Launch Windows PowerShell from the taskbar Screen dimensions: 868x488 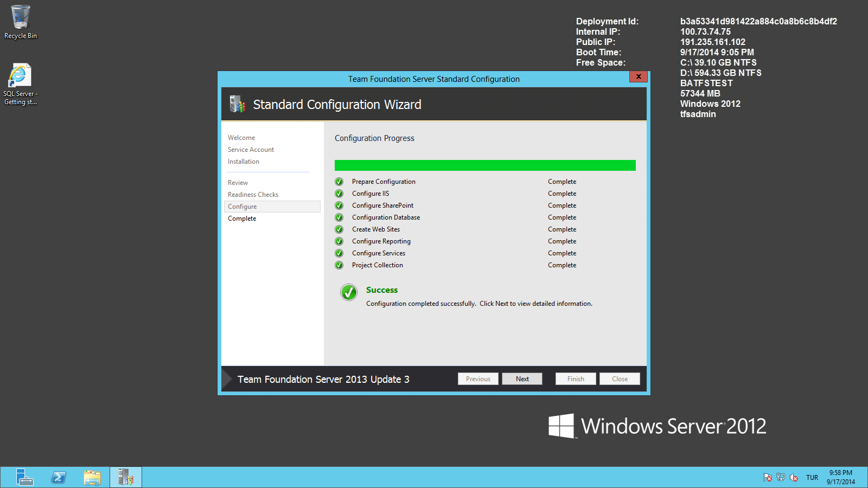click(58, 477)
